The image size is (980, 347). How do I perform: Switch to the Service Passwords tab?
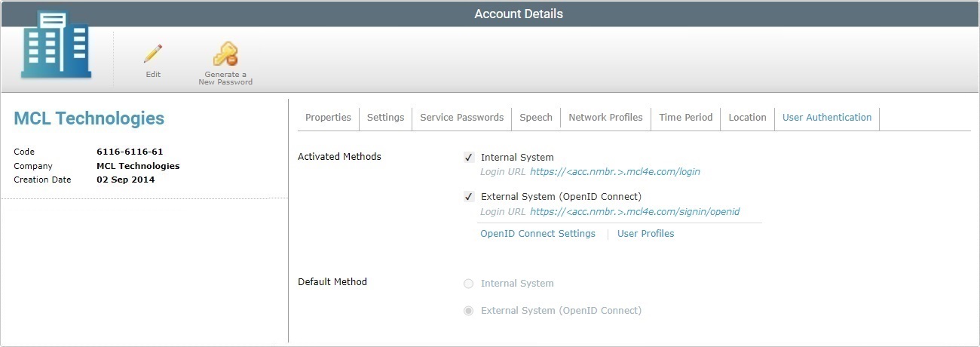coord(461,118)
